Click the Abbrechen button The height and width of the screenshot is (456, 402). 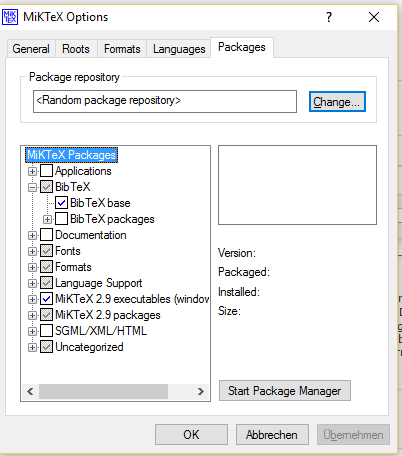pyautogui.click(x=272, y=435)
